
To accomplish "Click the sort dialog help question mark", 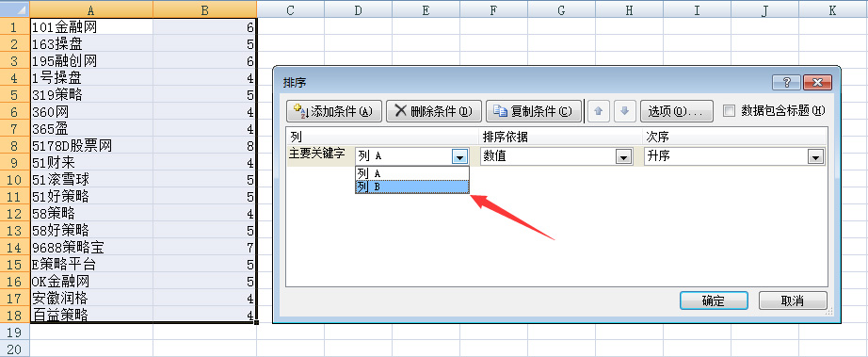I will click(787, 83).
